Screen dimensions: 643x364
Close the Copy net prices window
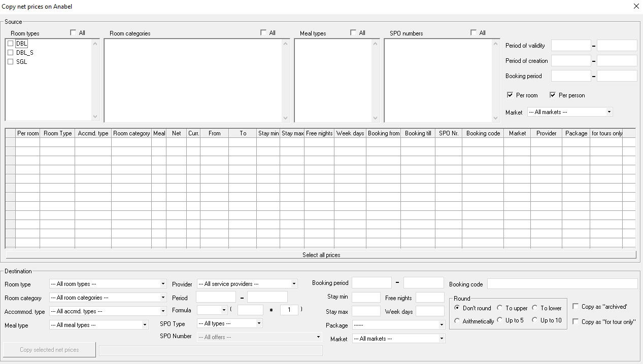[636, 7]
